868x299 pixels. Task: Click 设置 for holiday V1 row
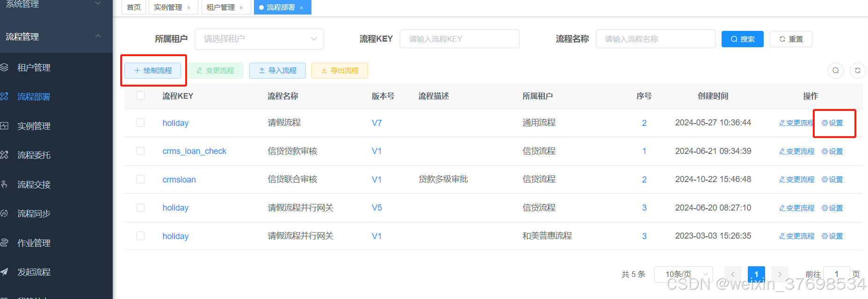832,236
